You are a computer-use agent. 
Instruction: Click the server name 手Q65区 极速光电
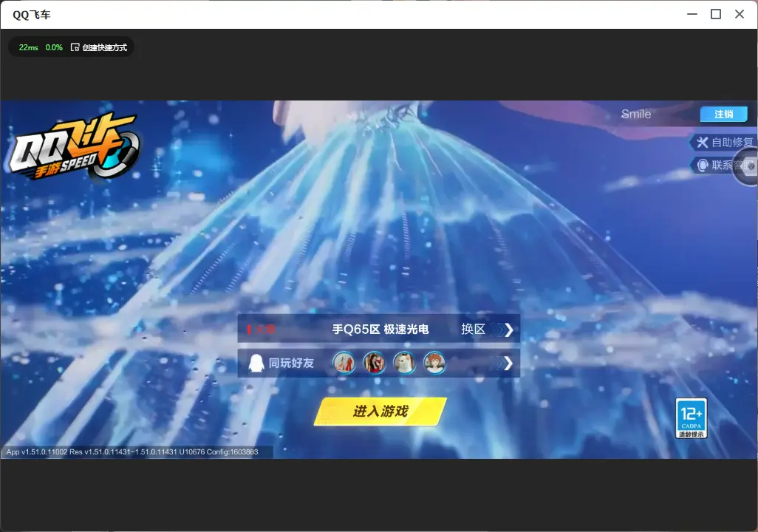[380, 330]
